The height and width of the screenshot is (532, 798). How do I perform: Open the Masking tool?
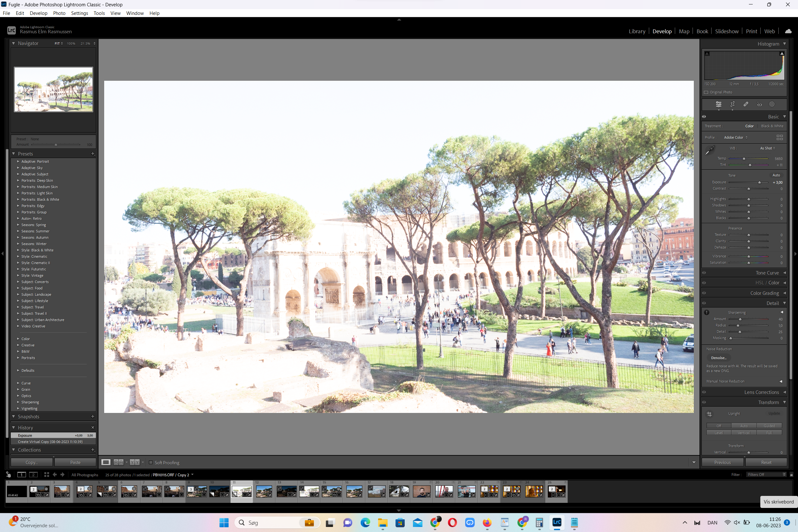pos(772,104)
